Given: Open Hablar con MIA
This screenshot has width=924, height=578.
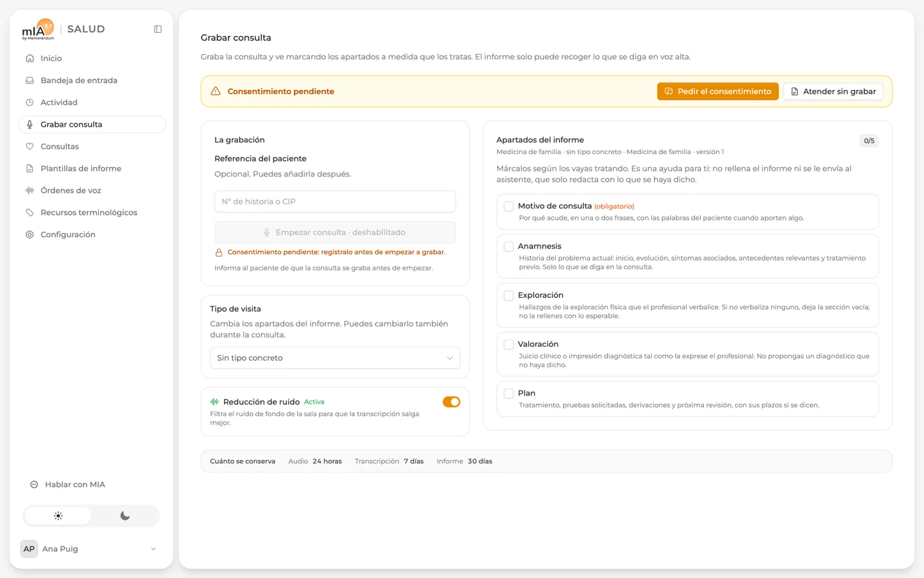Looking at the screenshot, I should (92, 484).
